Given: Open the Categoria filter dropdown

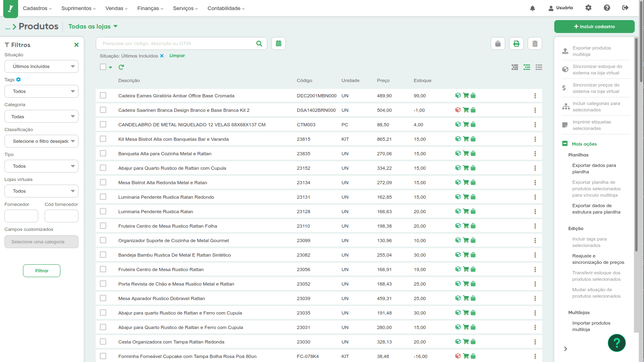Looking at the screenshot, I should 41,117.
